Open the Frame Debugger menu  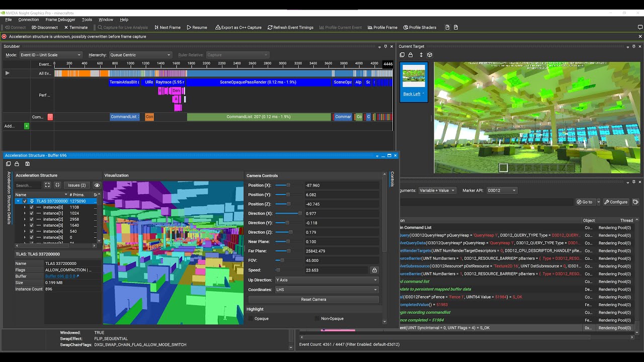click(60, 20)
